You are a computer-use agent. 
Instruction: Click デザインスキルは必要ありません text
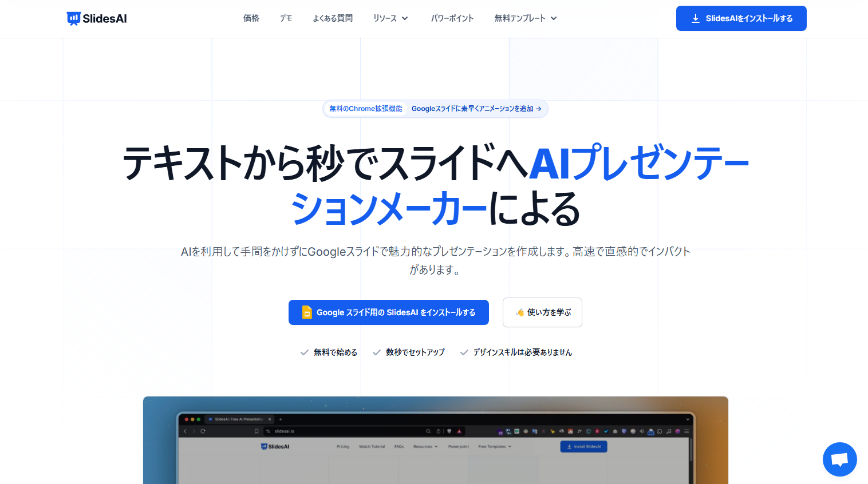522,352
